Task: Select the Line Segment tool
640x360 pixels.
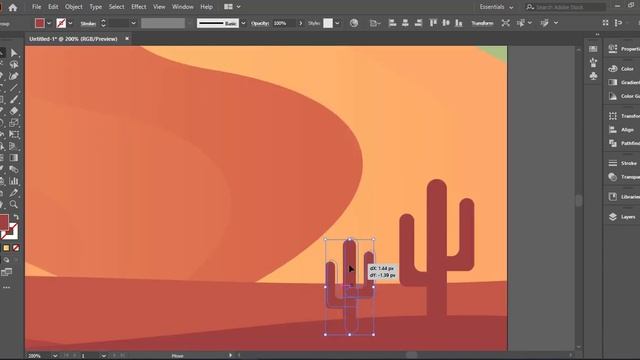Action: (14, 87)
